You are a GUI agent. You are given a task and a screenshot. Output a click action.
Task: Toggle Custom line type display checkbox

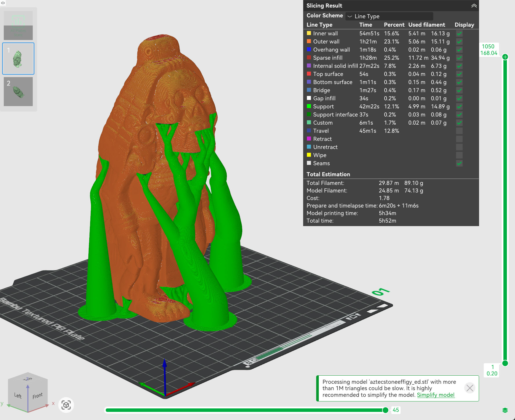pos(459,123)
